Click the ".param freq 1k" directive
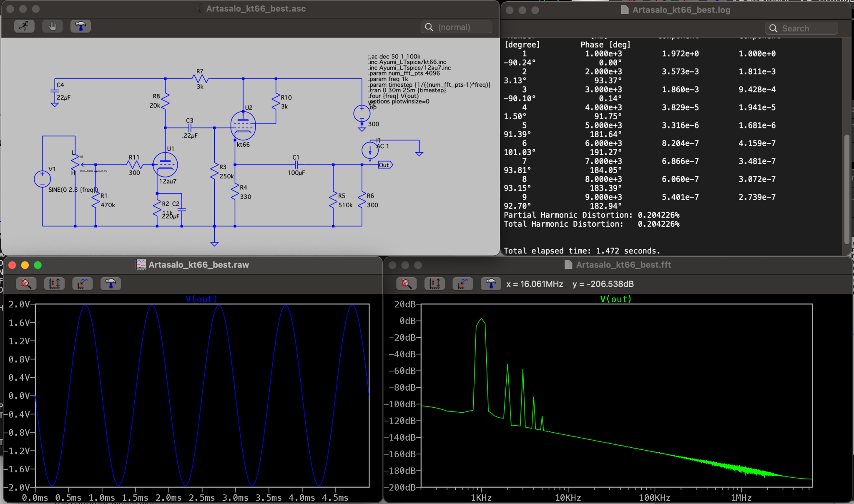Image resolution: width=854 pixels, height=504 pixels. click(x=388, y=79)
